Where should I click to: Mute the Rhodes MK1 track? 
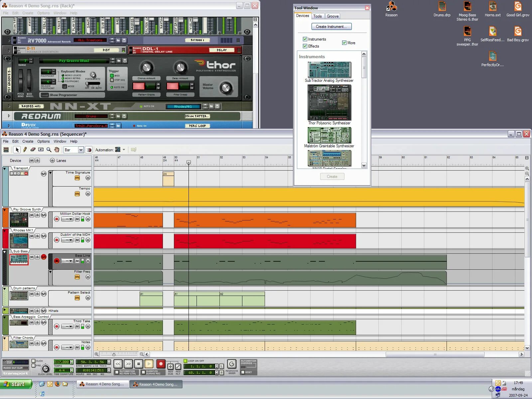[x=32, y=236]
